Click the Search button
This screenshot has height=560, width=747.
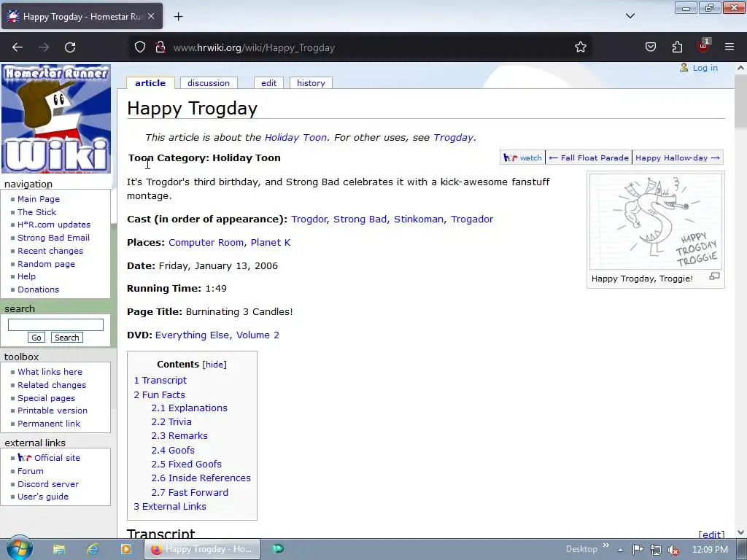click(66, 338)
